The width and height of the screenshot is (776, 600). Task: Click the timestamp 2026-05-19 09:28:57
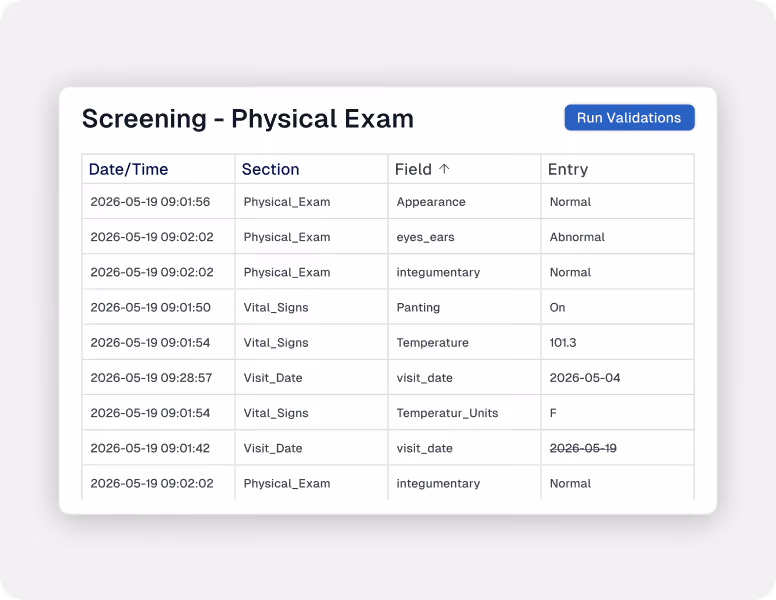(x=151, y=377)
